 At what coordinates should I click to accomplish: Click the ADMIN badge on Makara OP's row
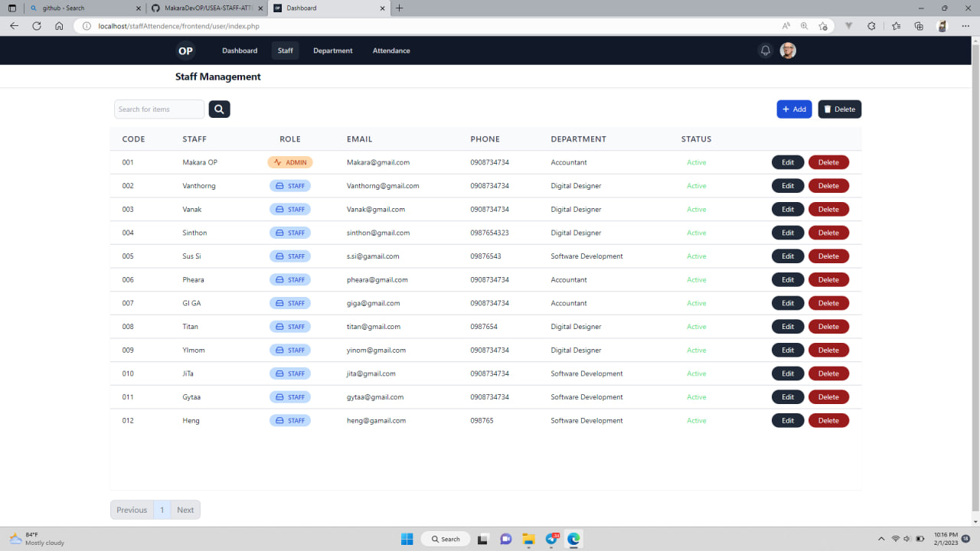290,162
